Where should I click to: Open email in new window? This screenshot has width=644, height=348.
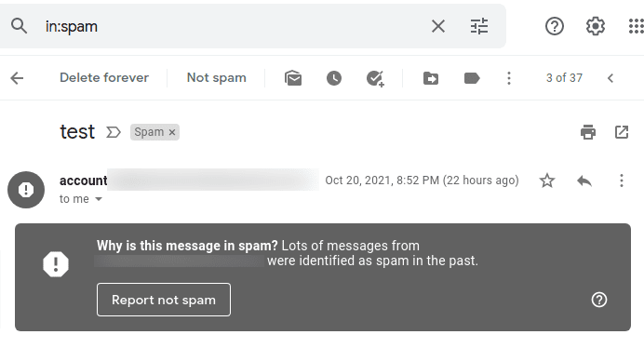(622, 132)
